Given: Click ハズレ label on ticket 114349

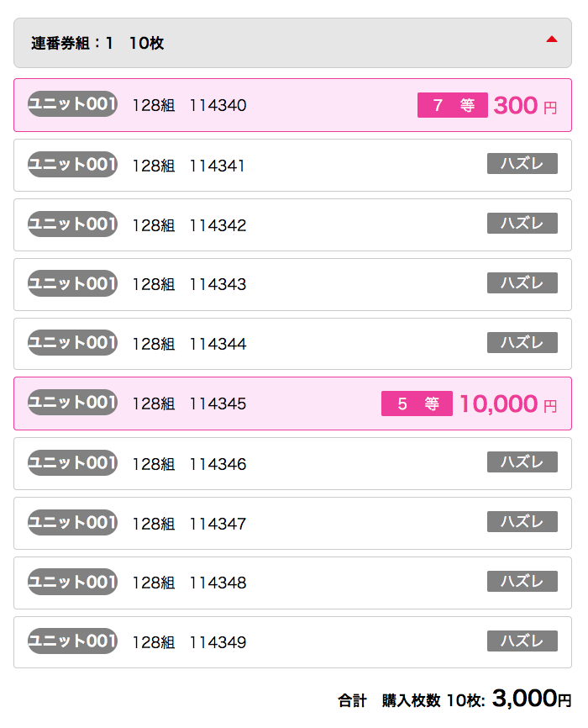Looking at the screenshot, I should (522, 641).
